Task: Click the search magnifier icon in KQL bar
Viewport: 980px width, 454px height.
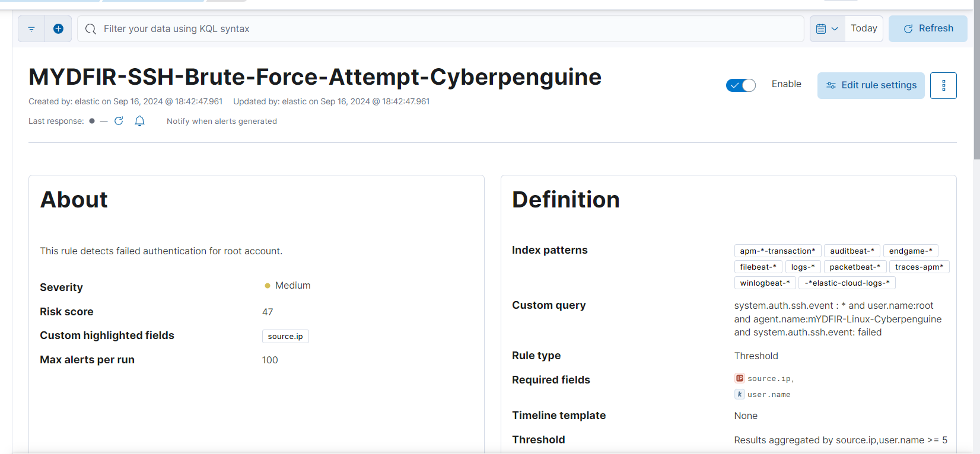Action: (91, 29)
